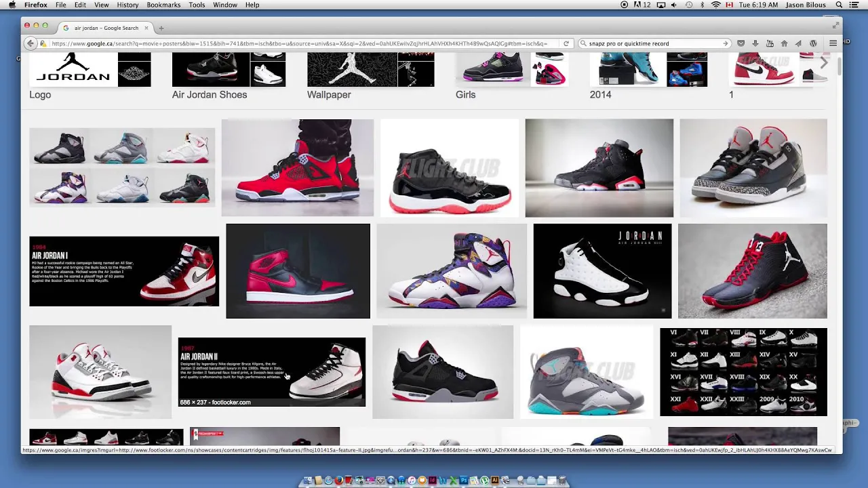868x488 pixels.
Task: Click the WordPress icon in Firefox toolbar
Action: [x=813, y=43]
